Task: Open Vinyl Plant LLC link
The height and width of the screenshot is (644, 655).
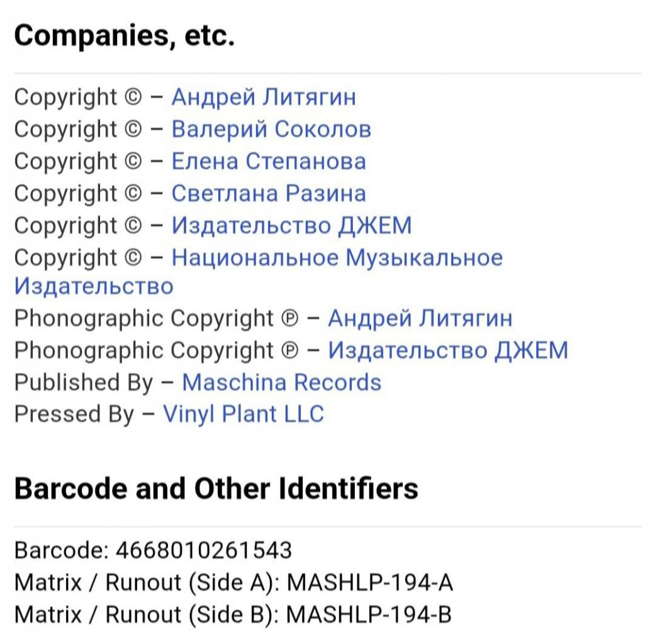Action: 244,414
